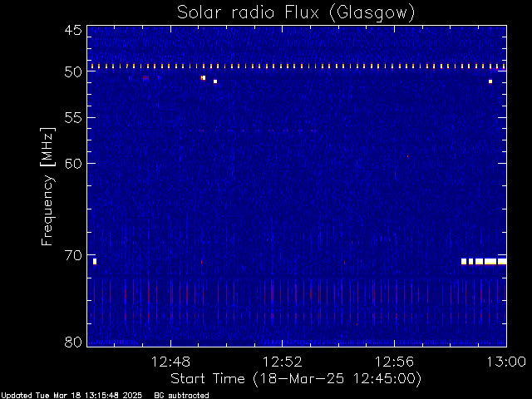This screenshot has height=399, width=532.
Task: Click the 55 frequency tick label
Action: [73, 118]
